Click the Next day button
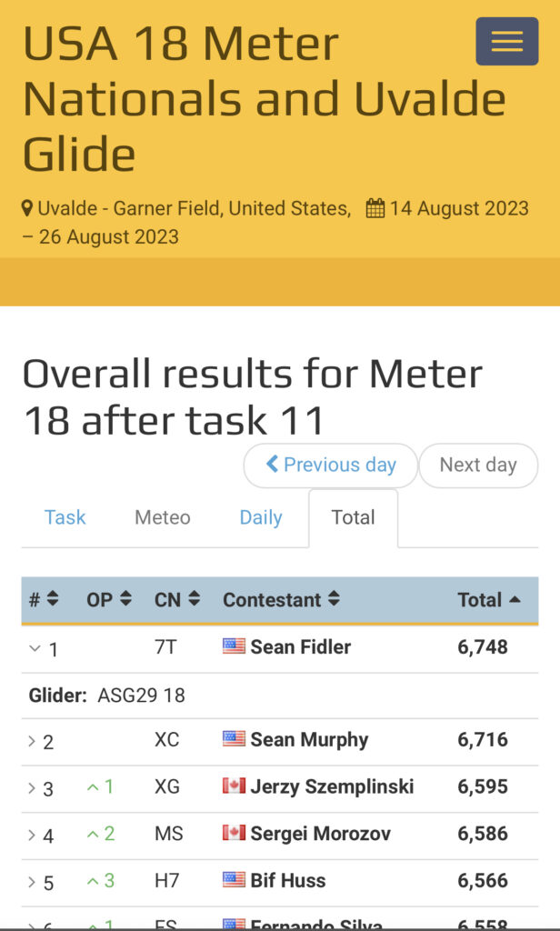 478,465
